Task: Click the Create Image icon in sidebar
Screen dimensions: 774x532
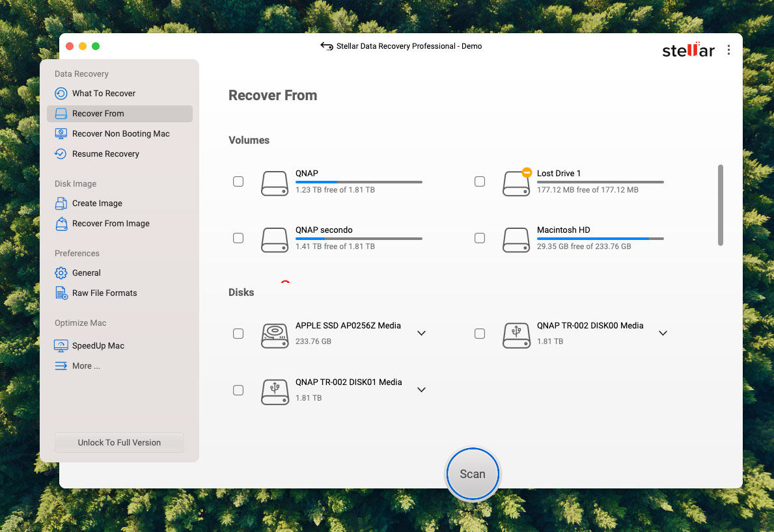Action: 61,203
